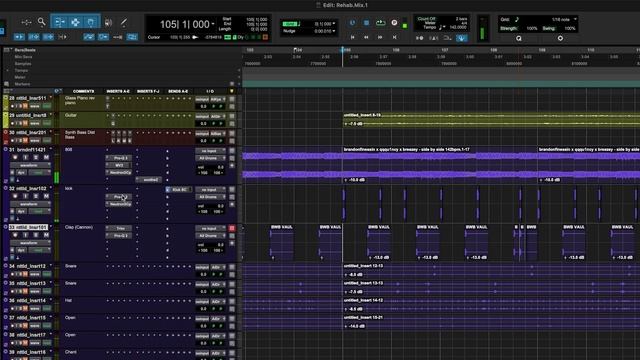Click the COMMENTS column header
The width and height of the screenshot is (640, 360).
(x=83, y=91)
